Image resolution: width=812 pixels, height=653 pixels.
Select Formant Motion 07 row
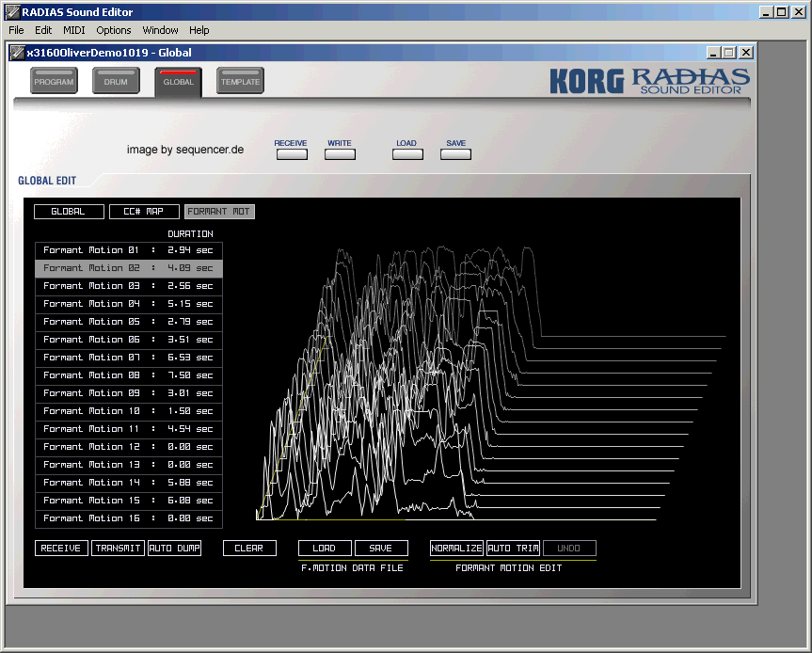coord(129,358)
